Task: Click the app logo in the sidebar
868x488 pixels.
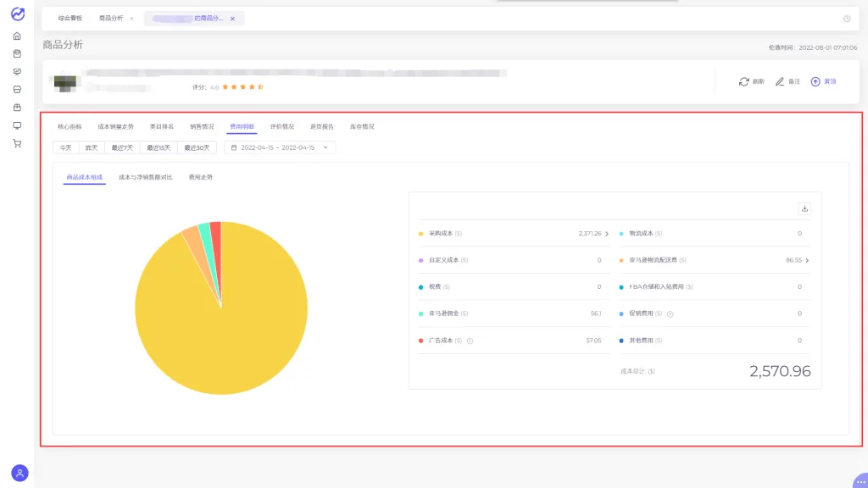Action: (18, 14)
